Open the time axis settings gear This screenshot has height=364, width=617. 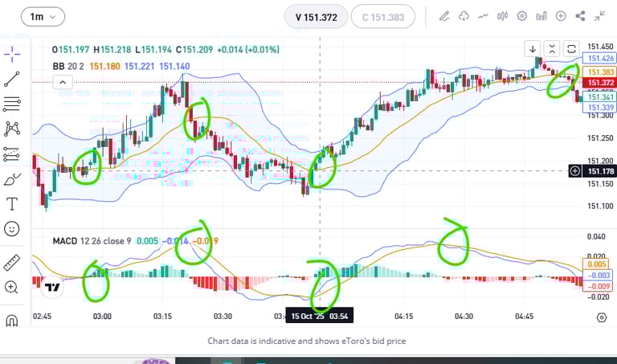(602, 317)
